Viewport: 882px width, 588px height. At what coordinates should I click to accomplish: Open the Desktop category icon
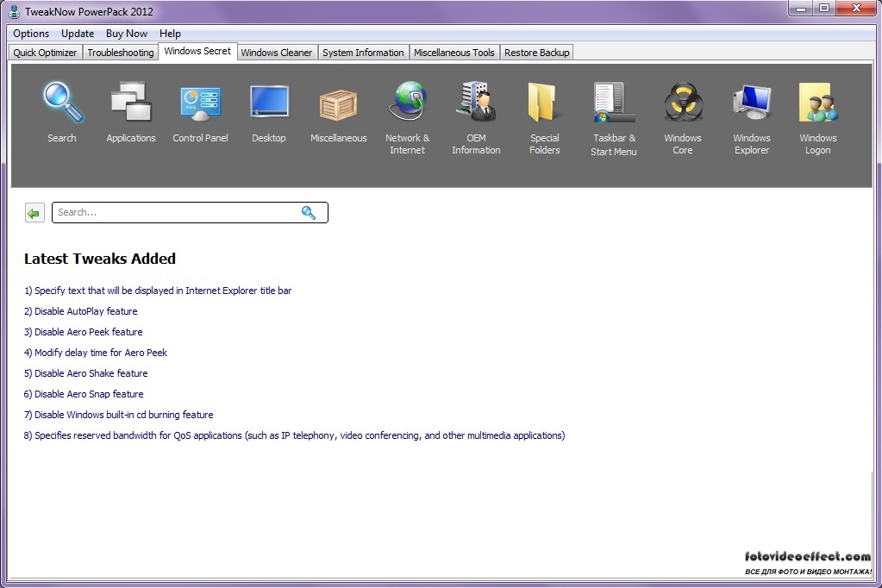(270, 102)
